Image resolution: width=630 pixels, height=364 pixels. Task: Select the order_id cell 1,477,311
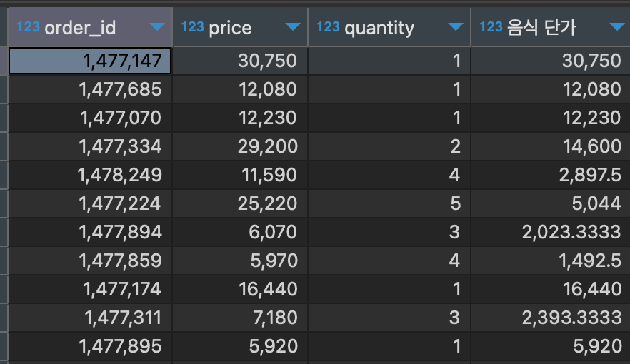click(x=90, y=317)
